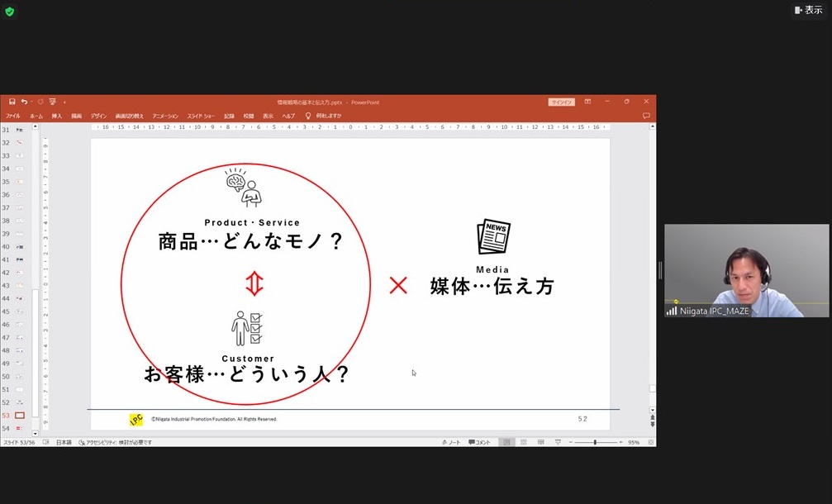Screen dimensions: 832x504
Task: Click the サインイン sign-in button
Action: (561, 102)
